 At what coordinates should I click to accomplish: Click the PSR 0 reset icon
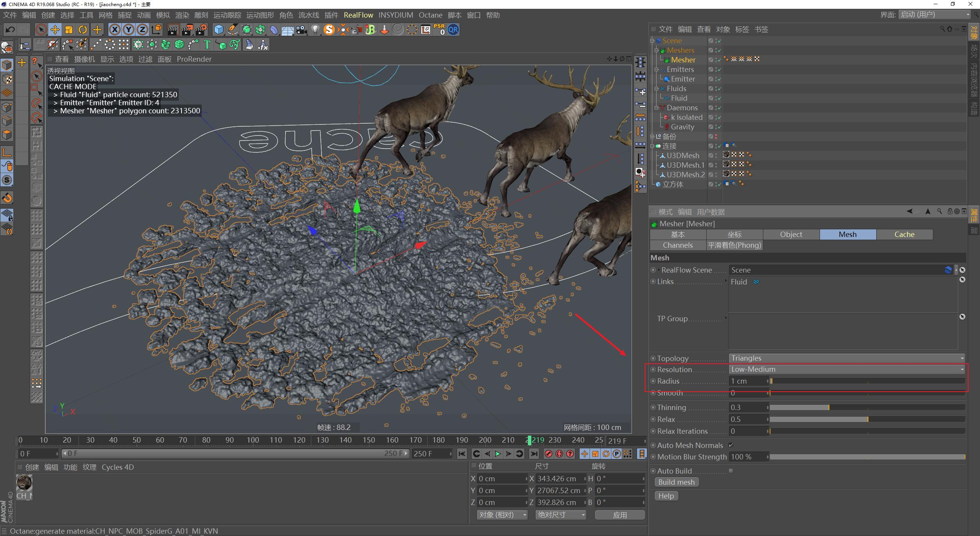[x=439, y=29]
